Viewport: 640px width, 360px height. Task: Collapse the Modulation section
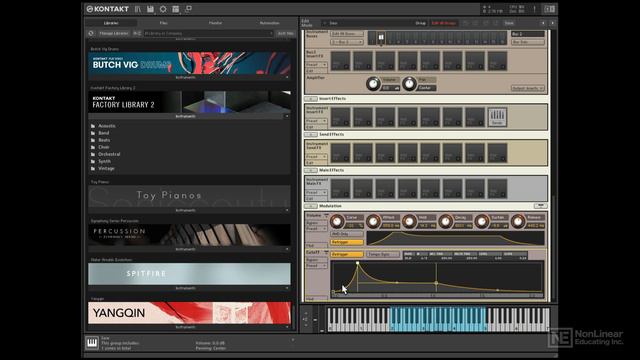tap(311, 206)
